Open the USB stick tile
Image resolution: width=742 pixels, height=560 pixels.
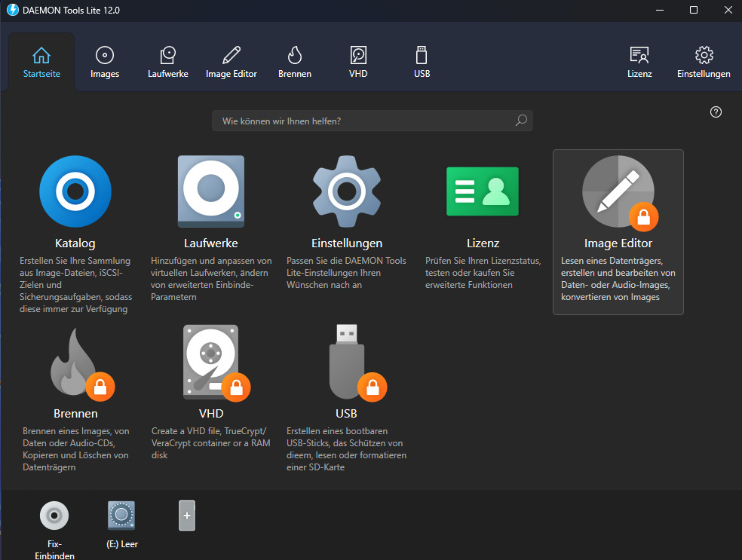coord(347,363)
